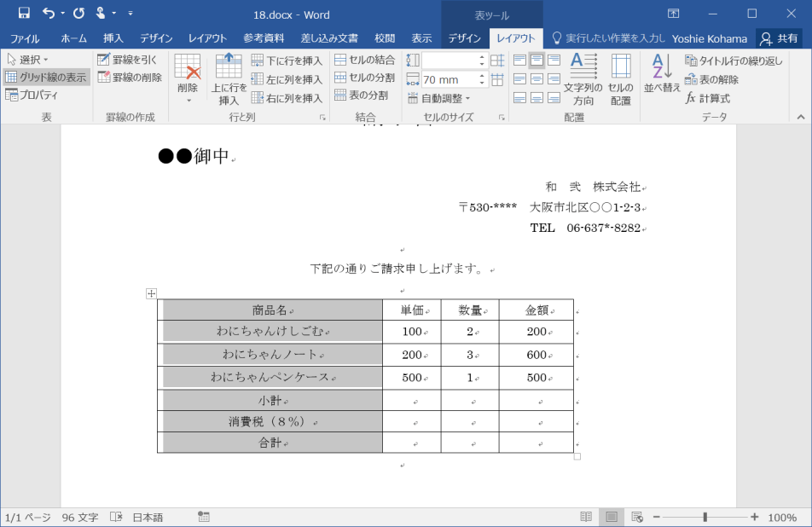The width and height of the screenshot is (812, 527).
Task: Toggle the touch/mouse mode icon
Action: point(101,14)
